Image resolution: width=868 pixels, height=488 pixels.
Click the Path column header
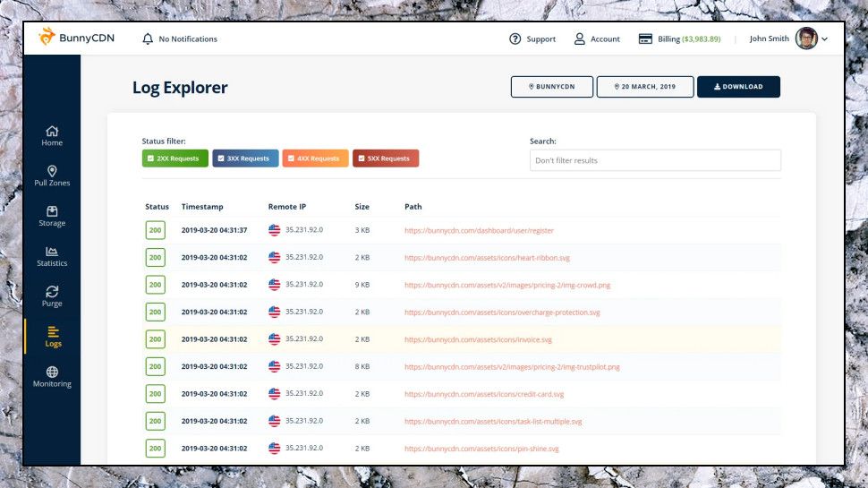pos(413,207)
